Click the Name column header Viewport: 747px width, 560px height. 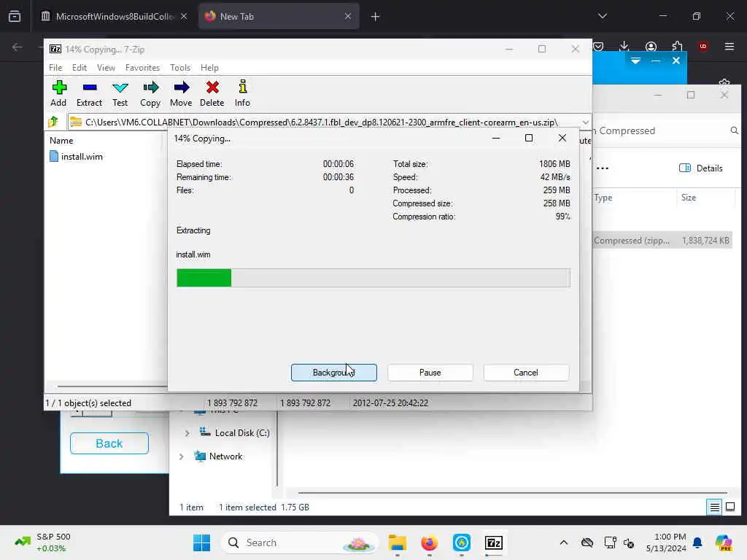tap(61, 141)
